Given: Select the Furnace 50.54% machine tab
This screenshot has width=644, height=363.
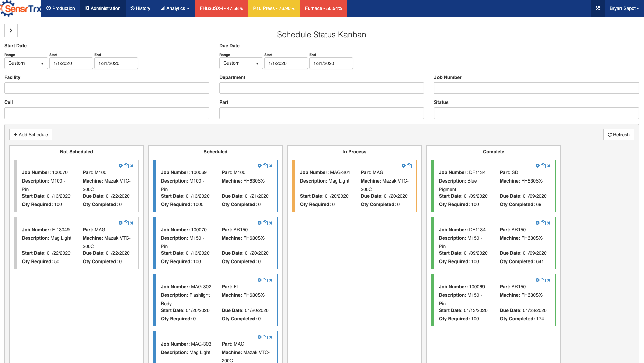Looking at the screenshot, I should point(323,8).
